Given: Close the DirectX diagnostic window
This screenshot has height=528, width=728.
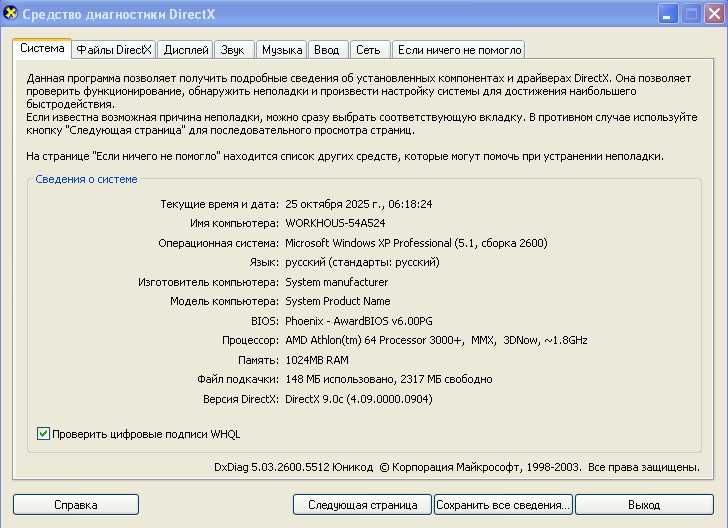Looking at the screenshot, I should click(715, 14).
